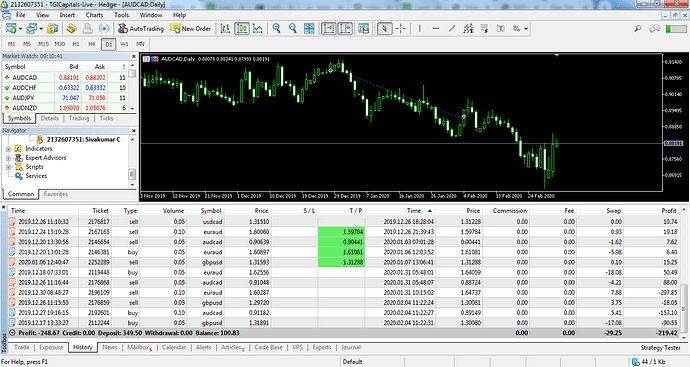The image size is (690, 367).
Task: Click the green T/P cell 1.59784
Action: pos(341,231)
